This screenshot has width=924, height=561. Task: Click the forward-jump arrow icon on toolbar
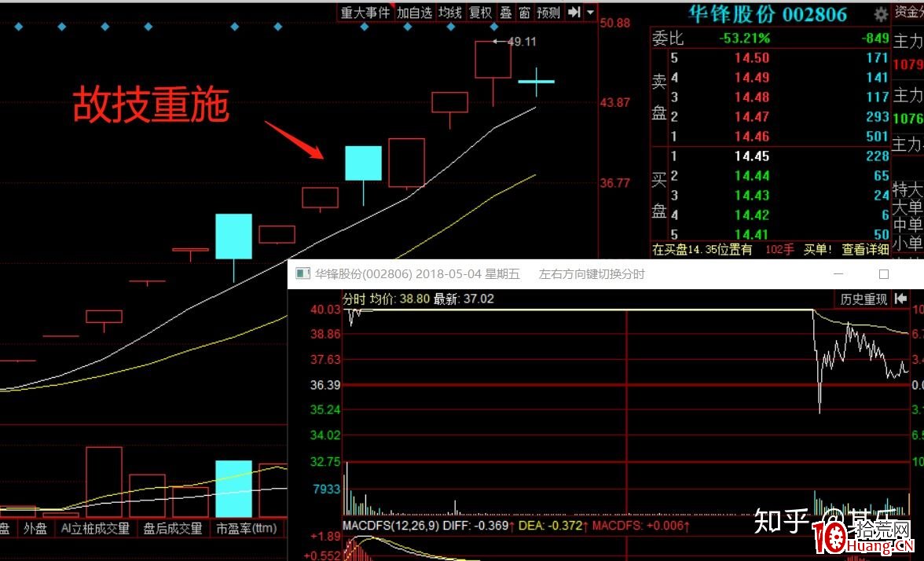point(574,13)
